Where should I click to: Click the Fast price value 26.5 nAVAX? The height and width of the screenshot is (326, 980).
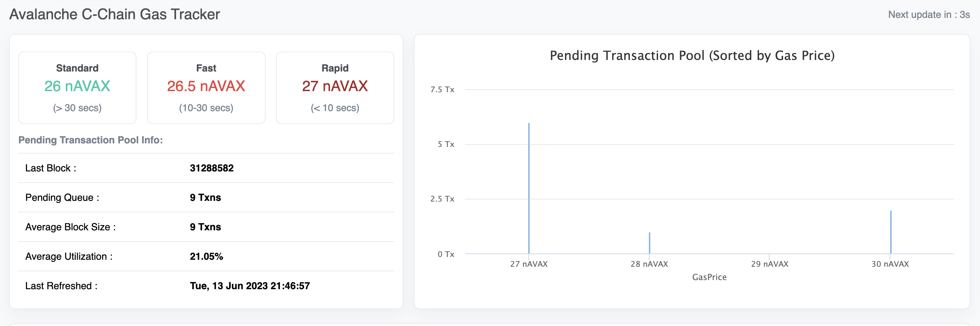pyautogui.click(x=206, y=86)
